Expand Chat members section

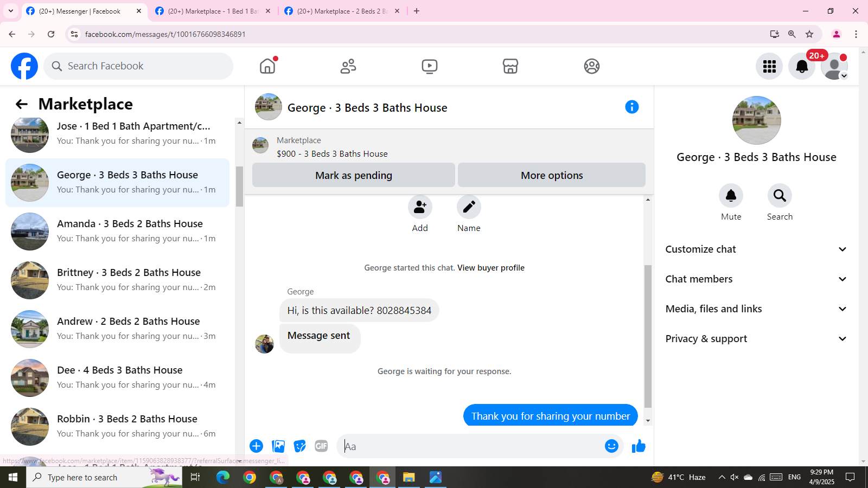click(756, 279)
